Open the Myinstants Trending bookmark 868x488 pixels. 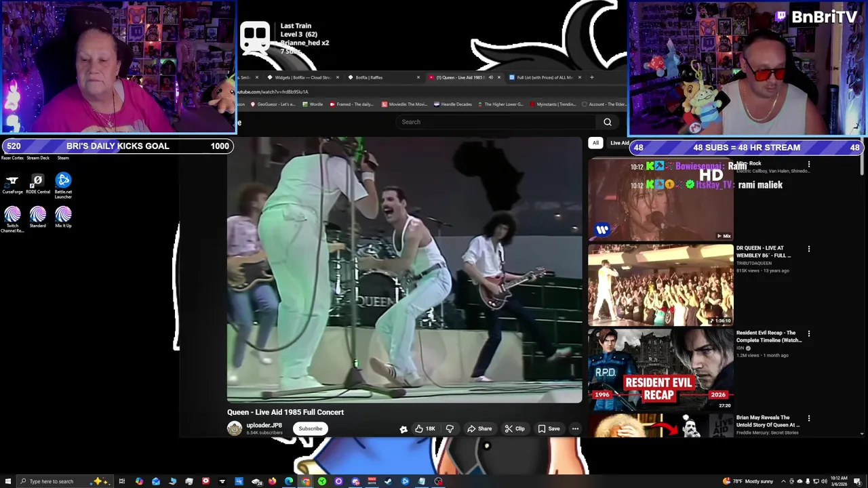pos(553,104)
